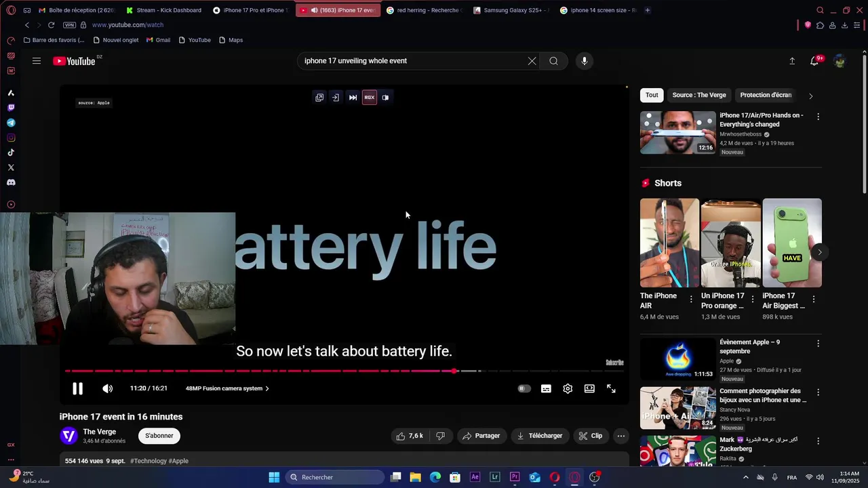Open options for The iPhone AIR short
The height and width of the screenshot is (488, 868).
(x=691, y=299)
